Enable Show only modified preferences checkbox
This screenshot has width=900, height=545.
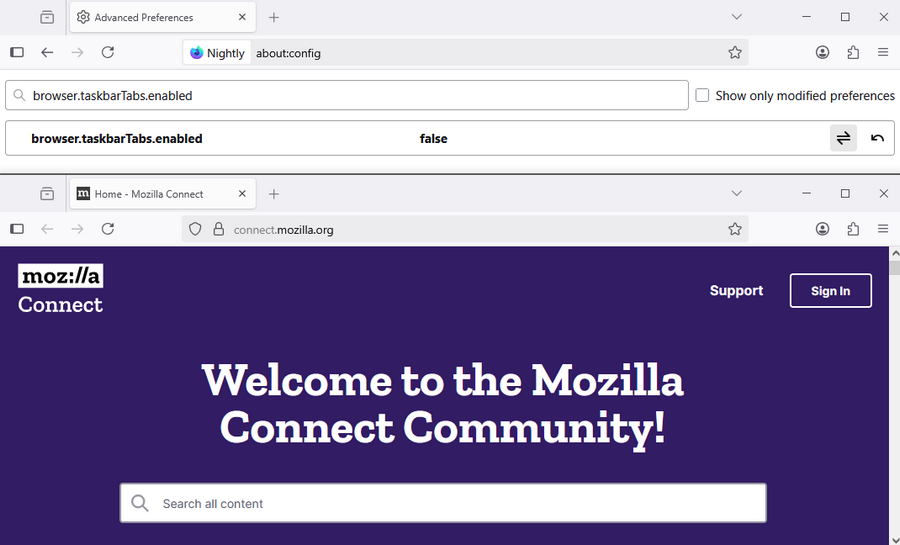pyautogui.click(x=703, y=96)
